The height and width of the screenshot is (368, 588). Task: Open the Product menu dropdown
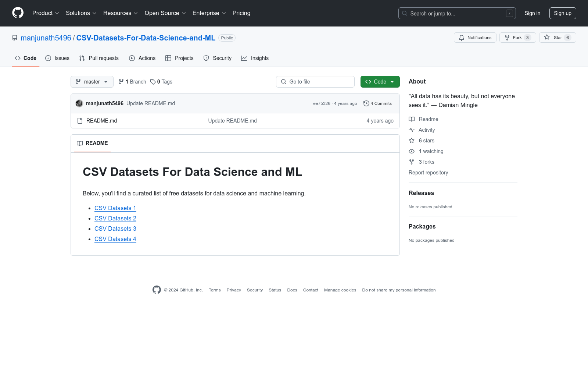(x=46, y=13)
